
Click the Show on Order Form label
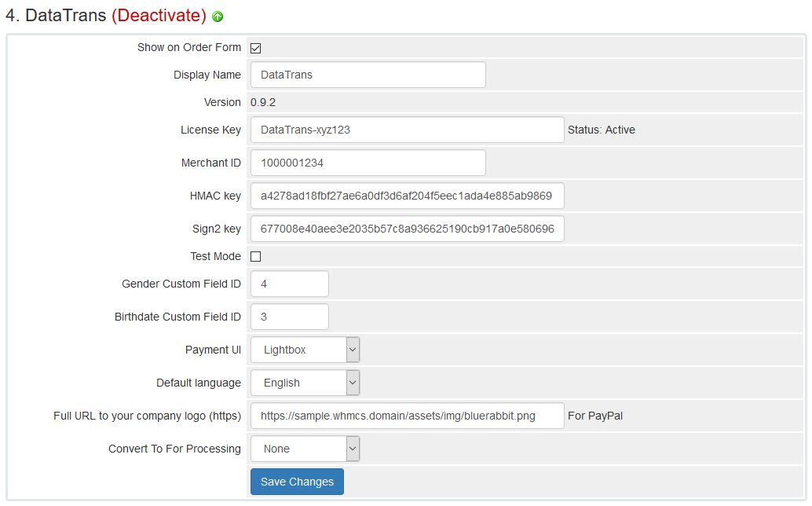[189, 47]
